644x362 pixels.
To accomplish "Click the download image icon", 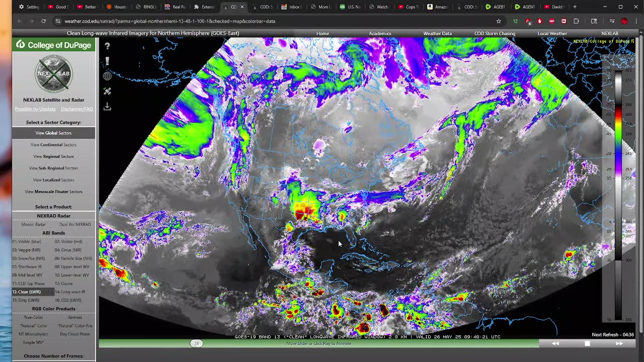I will point(107,107).
